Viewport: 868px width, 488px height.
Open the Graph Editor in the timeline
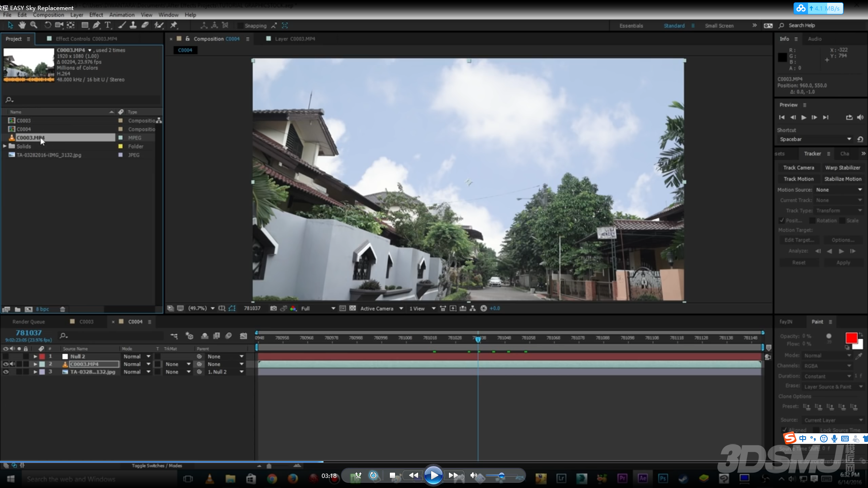[243, 336]
